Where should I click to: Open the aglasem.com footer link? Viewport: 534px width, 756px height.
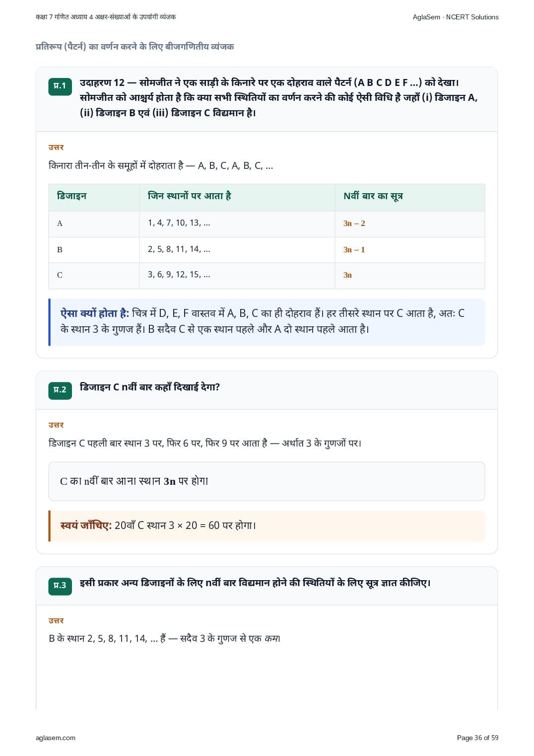56,738
